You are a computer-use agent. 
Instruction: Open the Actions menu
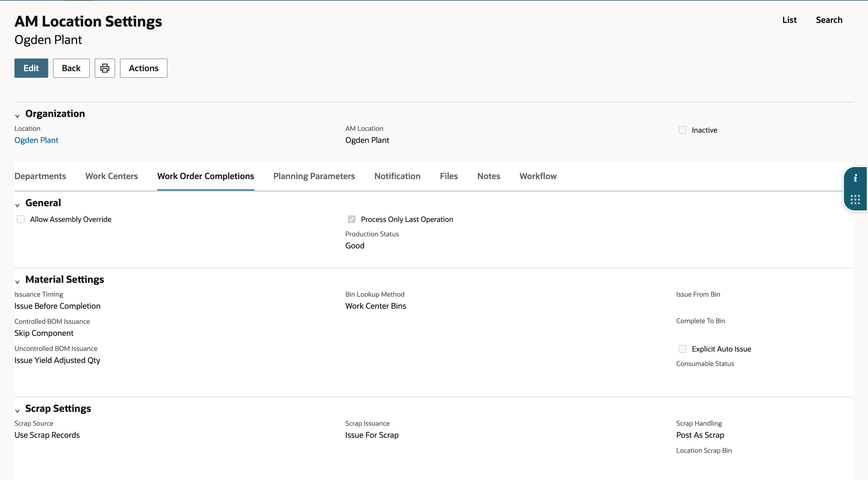[x=143, y=68]
